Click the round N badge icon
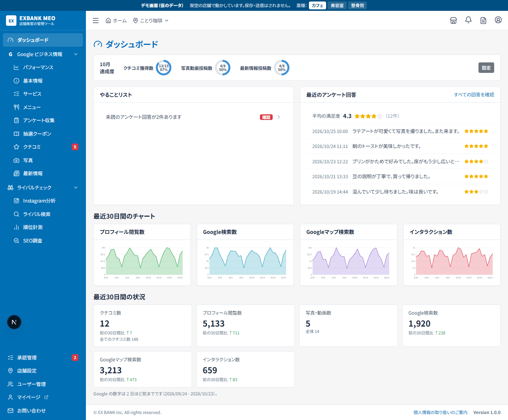 point(14,322)
